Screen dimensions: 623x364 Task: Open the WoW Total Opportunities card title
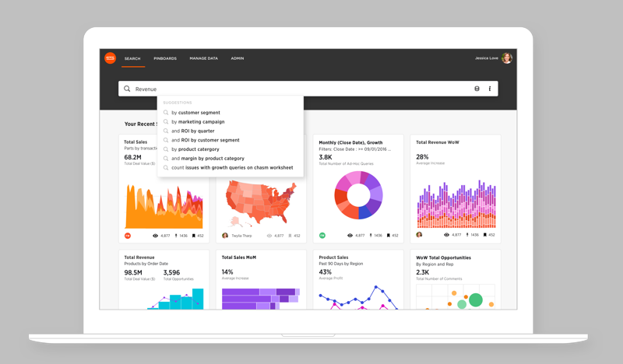coord(444,257)
